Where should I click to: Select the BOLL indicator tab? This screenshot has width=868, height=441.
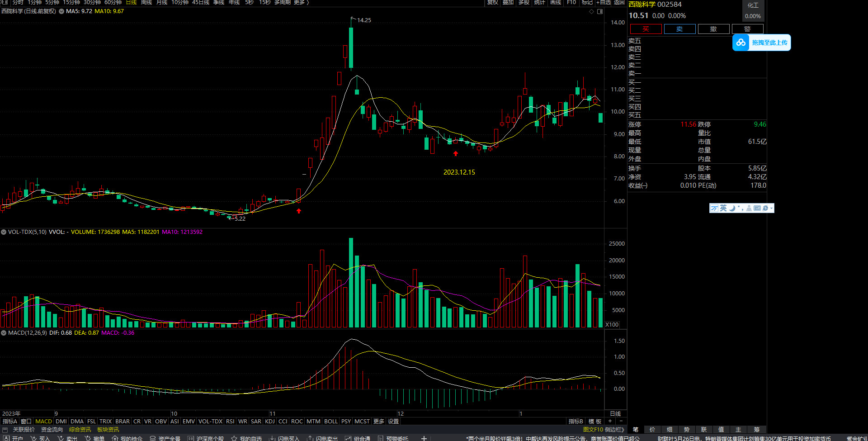click(x=331, y=421)
